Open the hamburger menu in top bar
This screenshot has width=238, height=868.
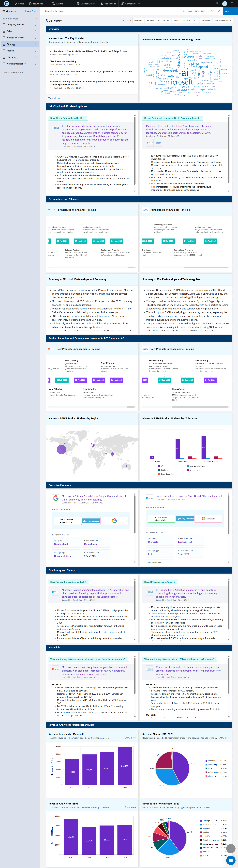point(232,4)
